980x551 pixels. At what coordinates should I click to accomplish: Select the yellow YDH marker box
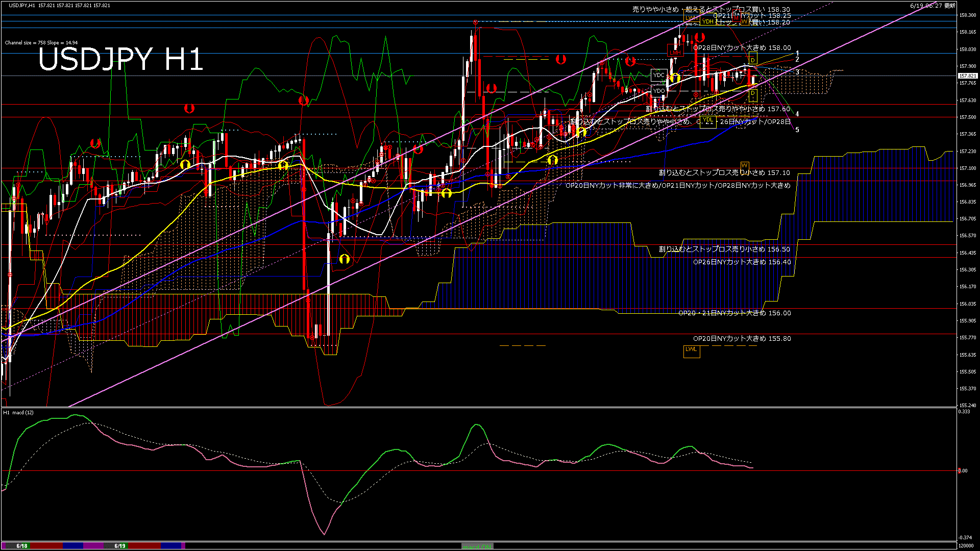tap(707, 21)
